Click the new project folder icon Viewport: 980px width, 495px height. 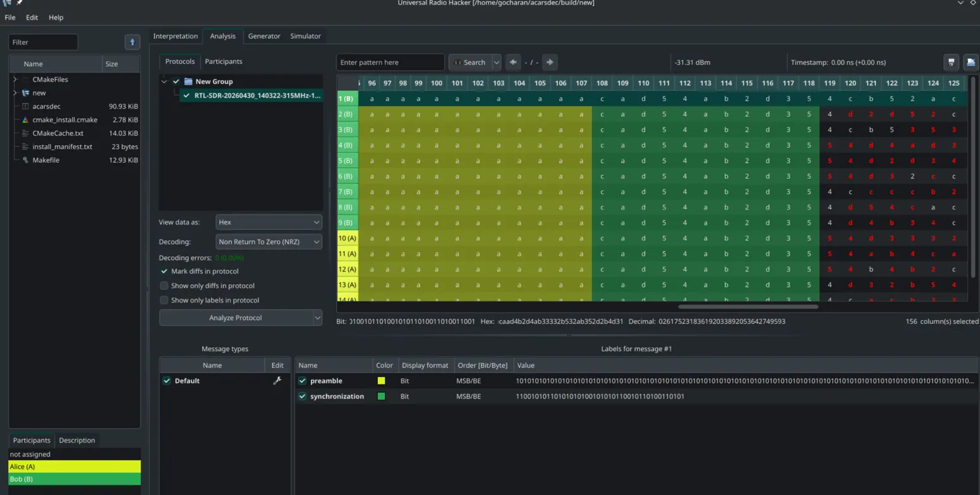click(x=25, y=93)
